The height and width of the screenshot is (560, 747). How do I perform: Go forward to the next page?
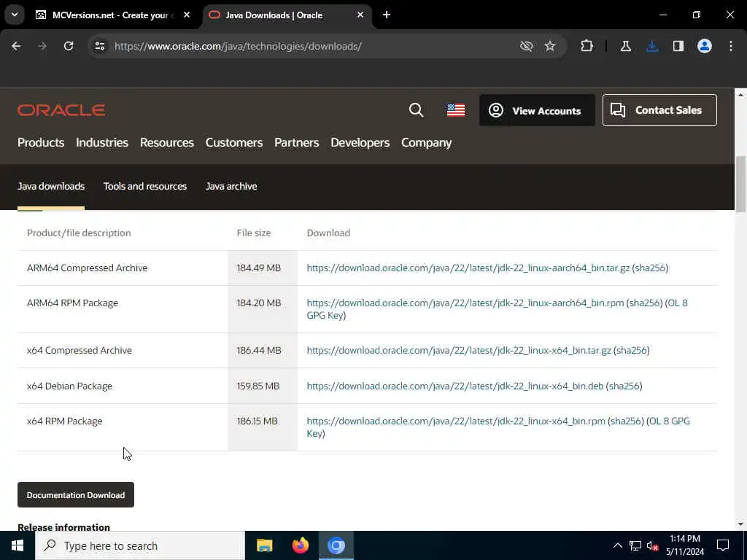tap(42, 46)
